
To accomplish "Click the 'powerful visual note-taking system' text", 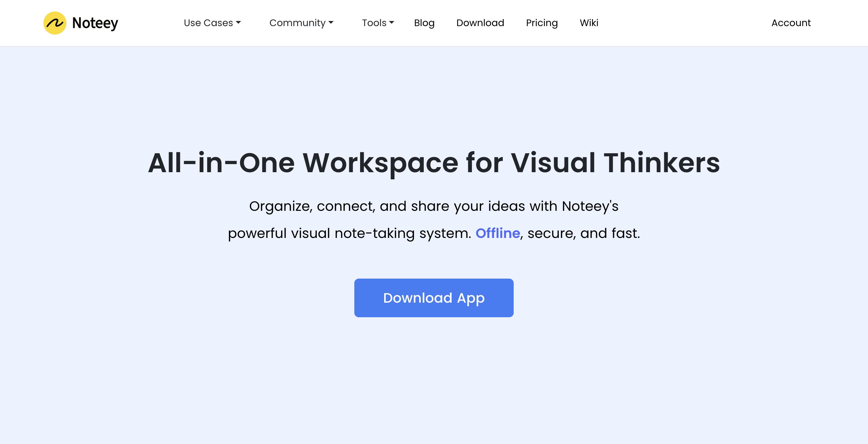I will click(x=349, y=233).
